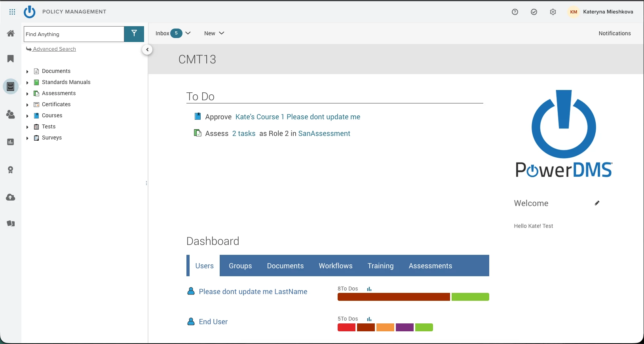The width and height of the screenshot is (644, 344).
Task: Click the Find Anything search field
Action: coord(74,34)
